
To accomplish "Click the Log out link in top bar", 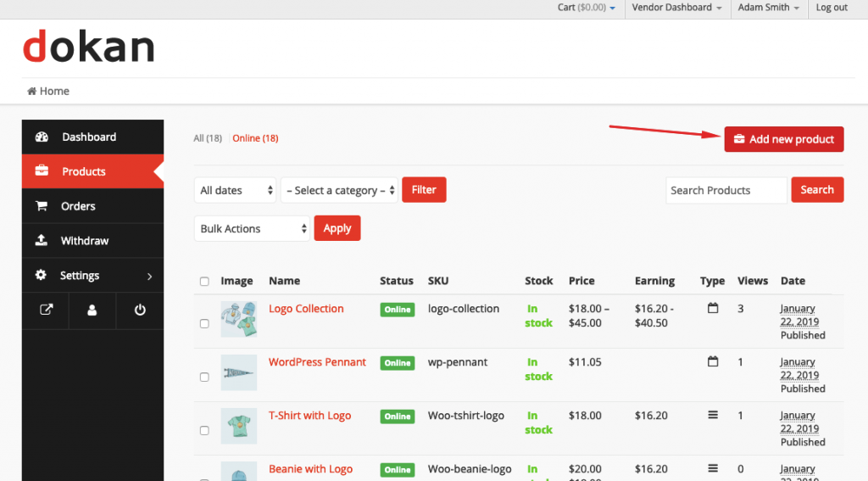I will (x=832, y=7).
